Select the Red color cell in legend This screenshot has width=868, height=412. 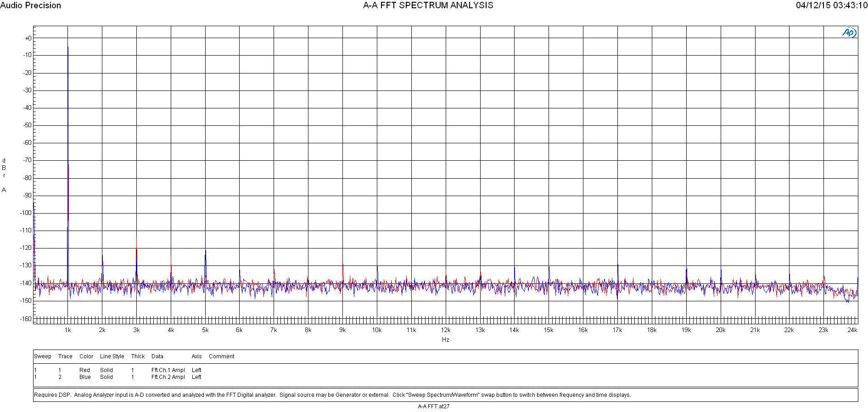pyautogui.click(x=84, y=370)
